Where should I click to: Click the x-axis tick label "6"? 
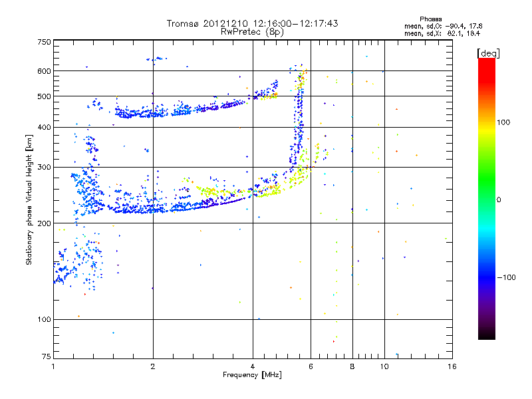[x=311, y=366]
